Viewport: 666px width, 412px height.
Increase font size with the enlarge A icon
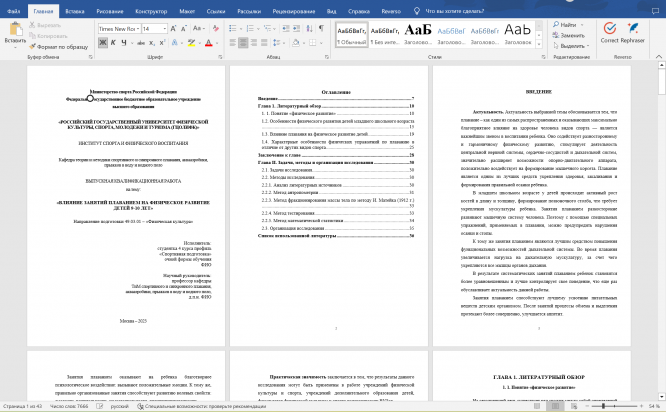point(173,29)
